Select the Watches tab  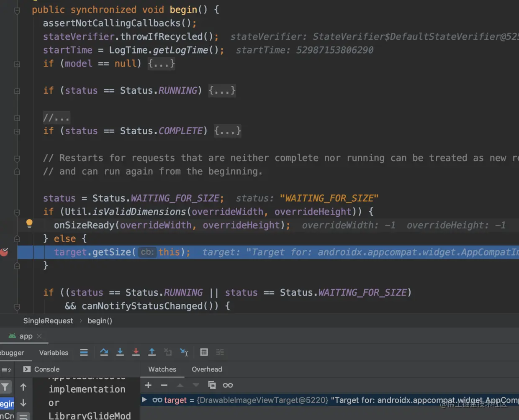tap(162, 369)
